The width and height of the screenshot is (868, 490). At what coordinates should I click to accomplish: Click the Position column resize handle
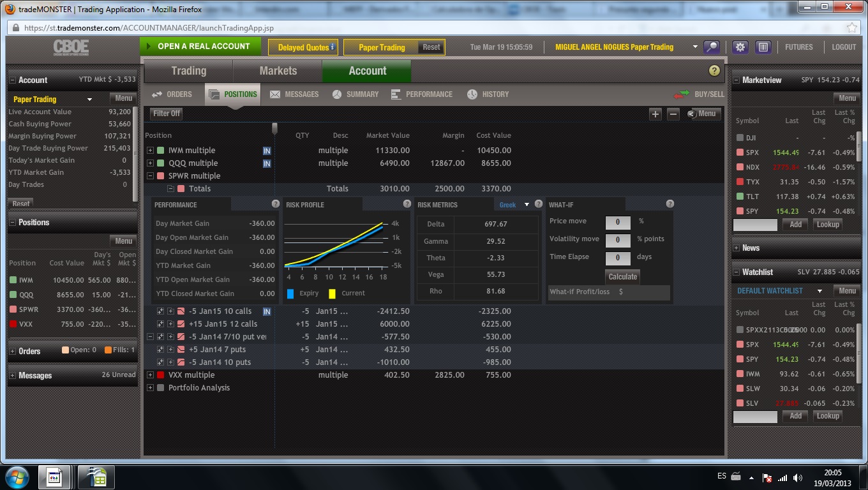click(274, 128)
